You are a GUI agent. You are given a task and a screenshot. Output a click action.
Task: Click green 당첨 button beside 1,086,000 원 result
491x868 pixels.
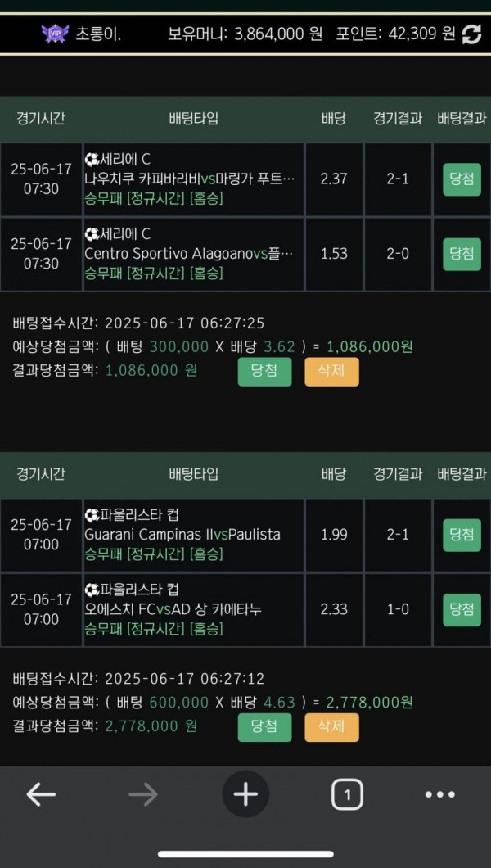pyautogui.click(x=264, y=371)
